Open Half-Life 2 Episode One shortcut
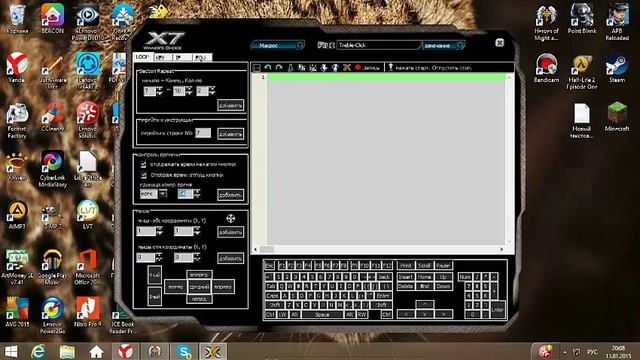Screen dimensions: 640x360 click(582, 72)
